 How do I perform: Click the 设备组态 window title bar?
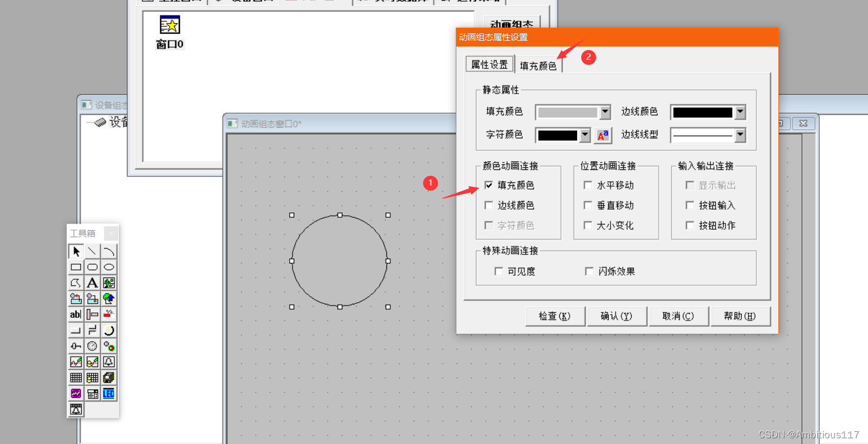(x=103, y=105)
